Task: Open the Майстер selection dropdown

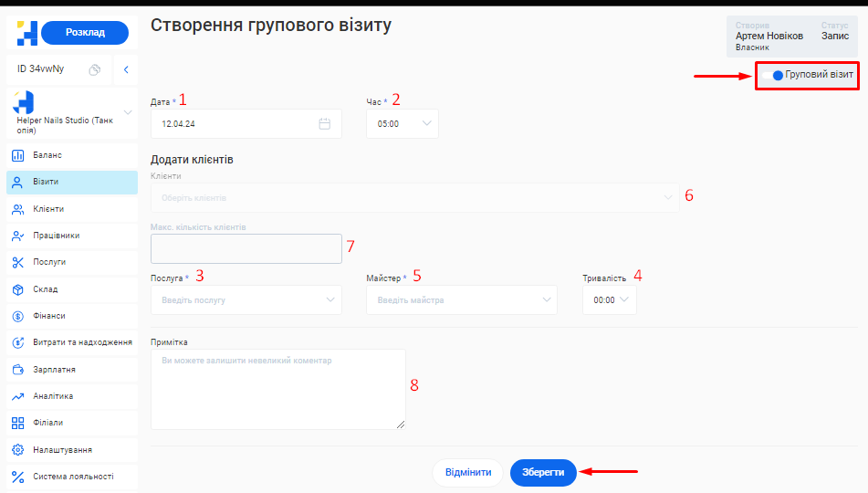Action: tap(461, 299)
